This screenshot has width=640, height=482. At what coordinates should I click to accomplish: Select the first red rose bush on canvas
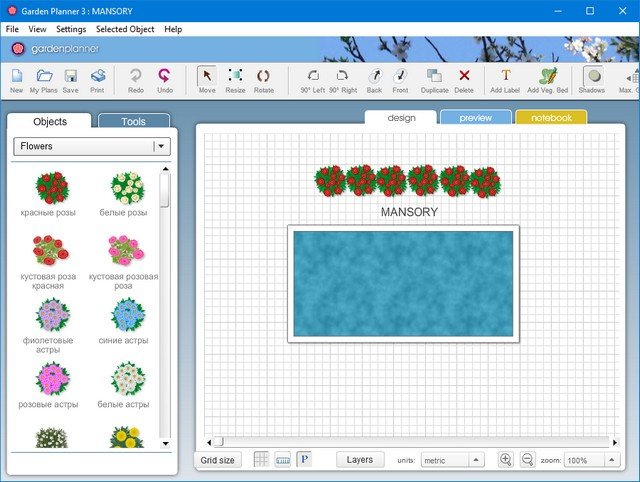[x=330, y=181]
